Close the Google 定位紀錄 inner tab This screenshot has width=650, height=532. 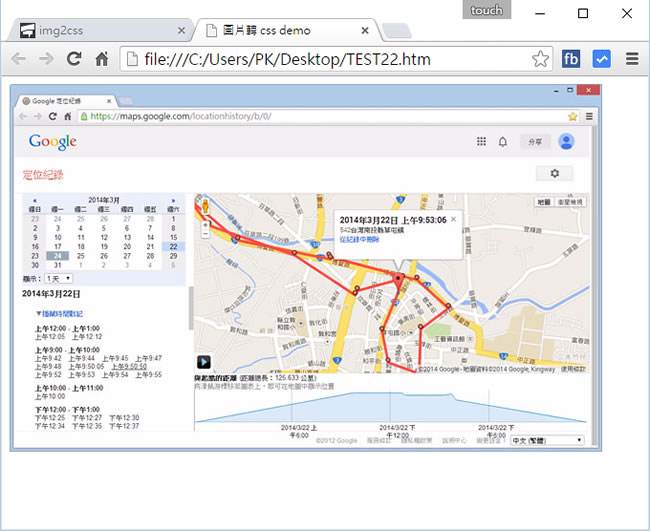pyautogui.click(x=109, y=101)
